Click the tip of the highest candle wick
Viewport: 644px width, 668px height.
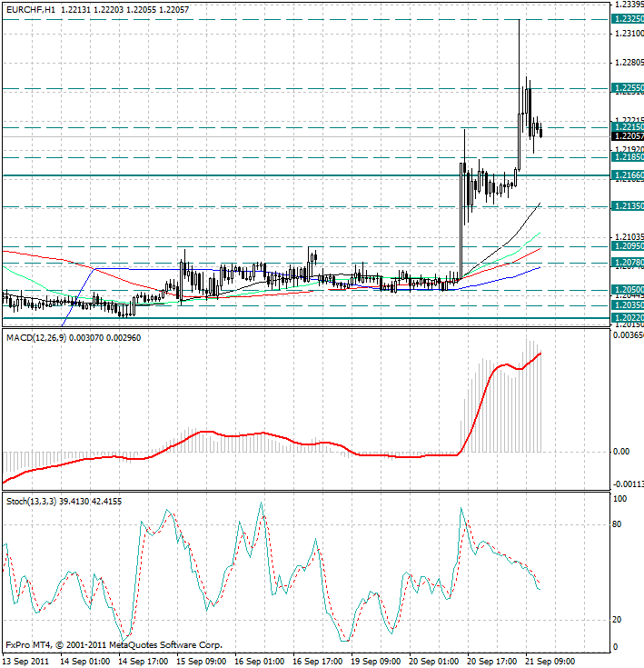coord(520,19)
